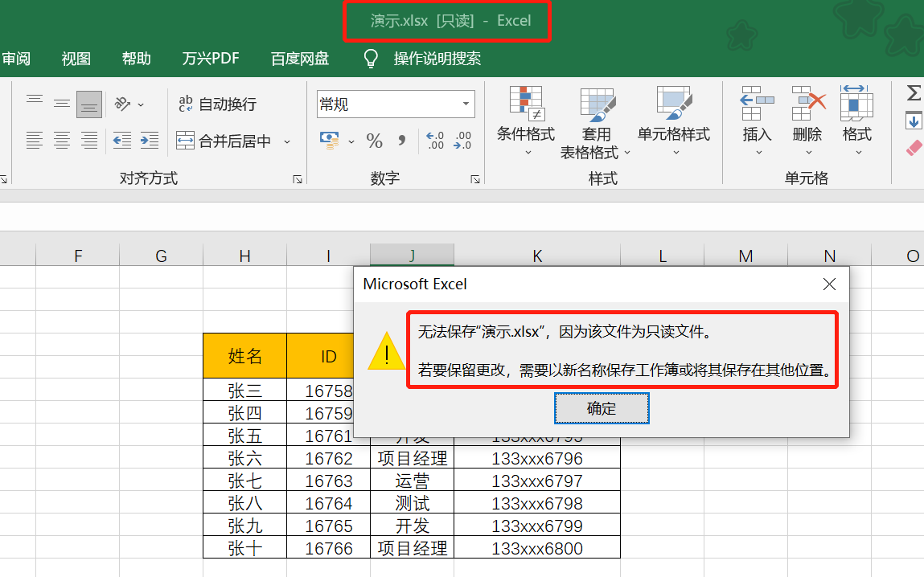924x577 pixels.
Task: Select column F header
Action: pyautogui.click(x=78, y=256)
